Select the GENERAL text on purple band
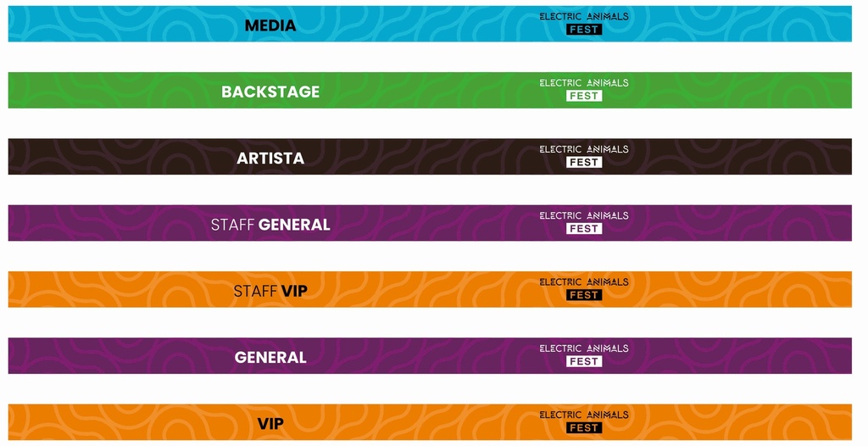Viewport: 868px width, 446px height. (270, 357)
